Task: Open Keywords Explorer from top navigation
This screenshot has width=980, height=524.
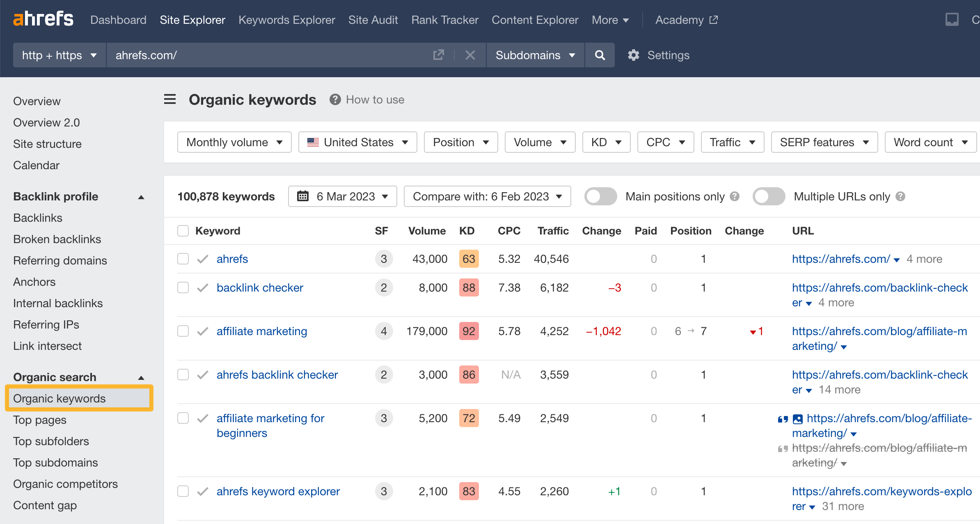Action: 286,20
